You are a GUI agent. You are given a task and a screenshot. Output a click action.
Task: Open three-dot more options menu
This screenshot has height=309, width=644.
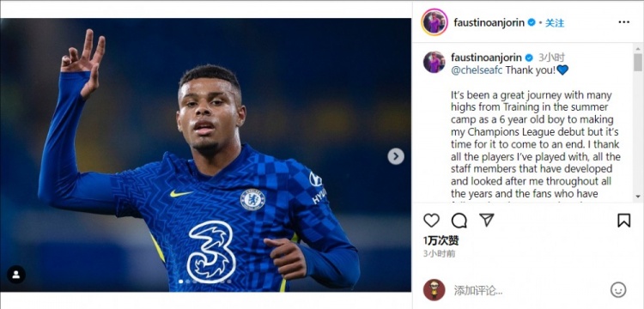click(x=623, y=22)
